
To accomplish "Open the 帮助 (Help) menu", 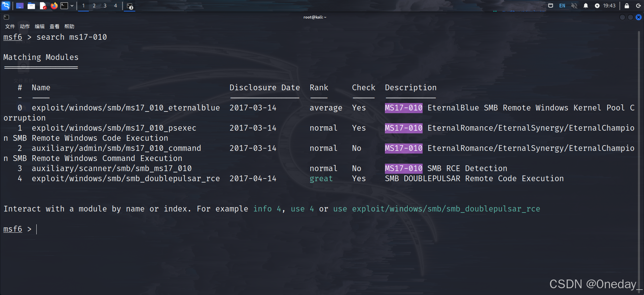I will [x=69, y=27].
